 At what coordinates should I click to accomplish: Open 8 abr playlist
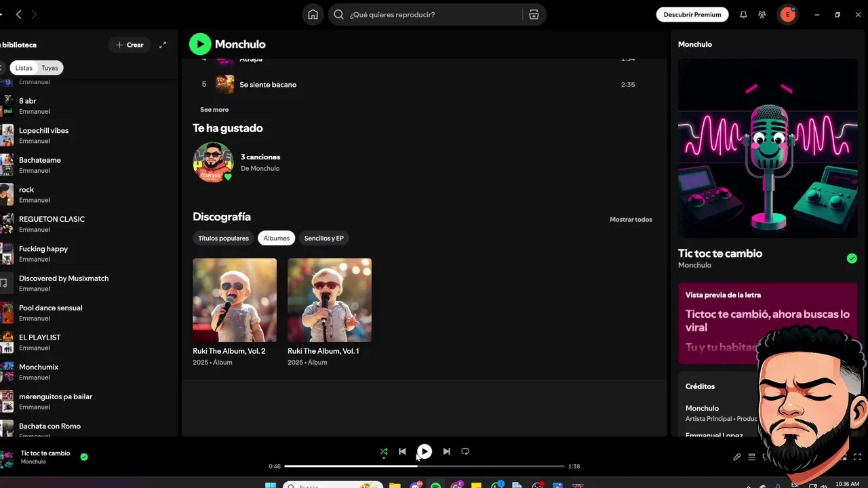88,106
